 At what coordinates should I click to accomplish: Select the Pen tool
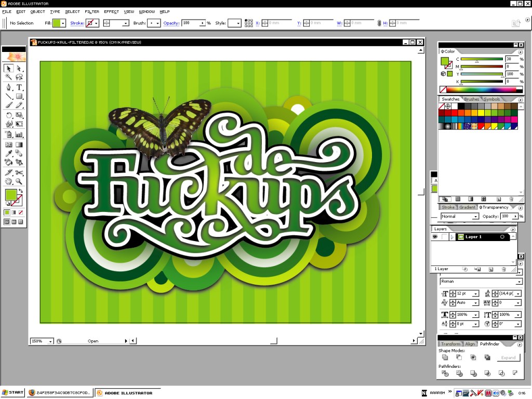tap(9, 87)
